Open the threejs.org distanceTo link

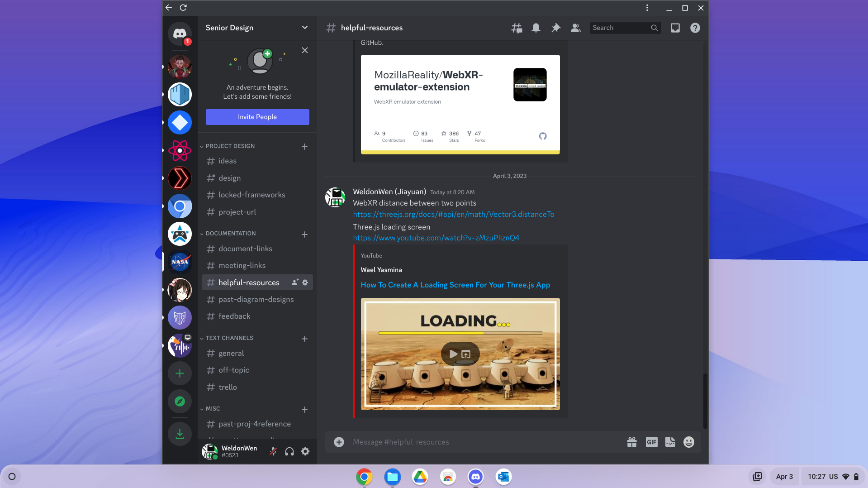point(454,215)
